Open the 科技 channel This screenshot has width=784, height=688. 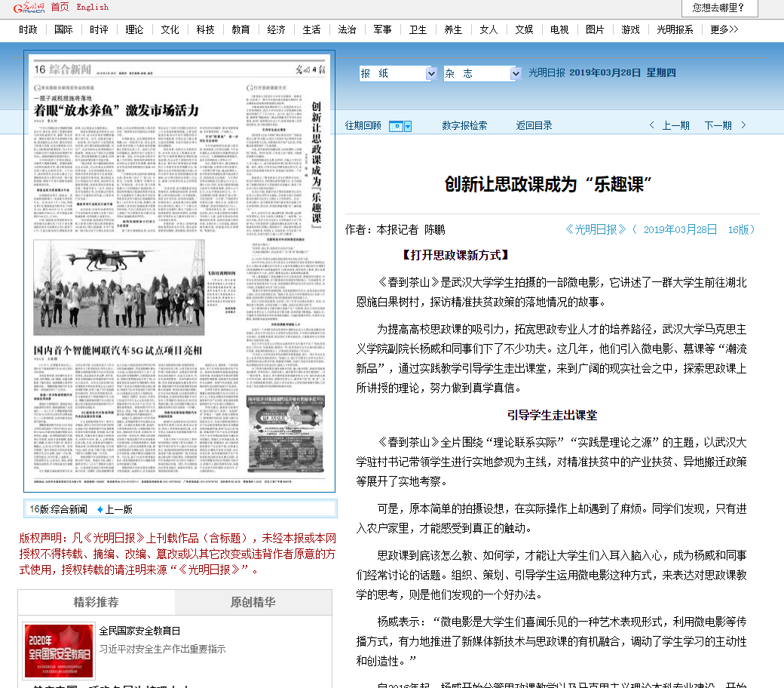(206, 30)
